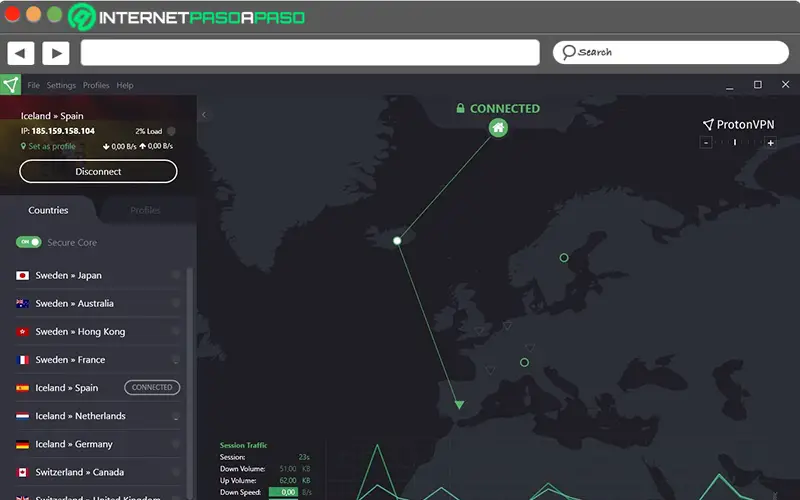The image size is (800, 500).
Task: Click the ProtonVPN logo icon in menu bar
Action: pyautogui.click(x=10, y=85)
